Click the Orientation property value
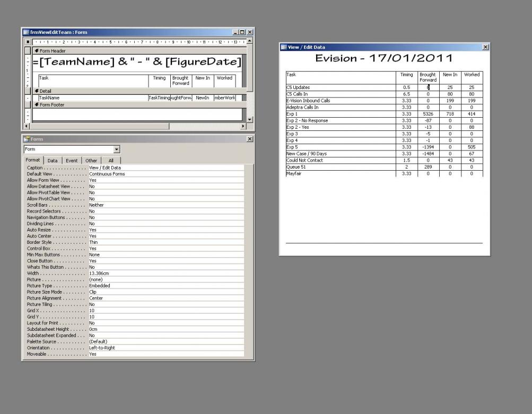532x414 pixels. point(166,348)
